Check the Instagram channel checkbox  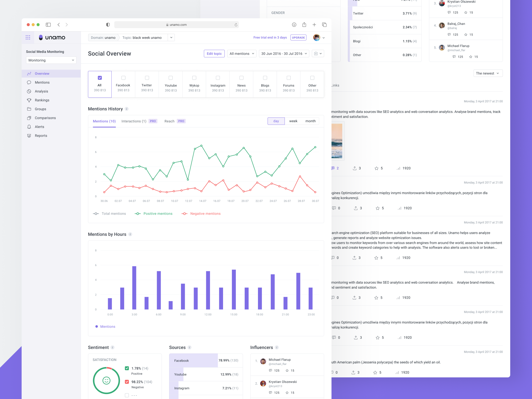click(x=218, y=78)
